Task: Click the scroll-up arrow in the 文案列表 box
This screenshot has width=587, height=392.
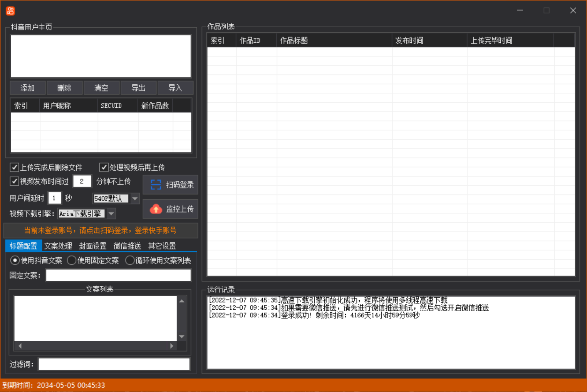Action: pyautogui.click(x=181, y=300)
